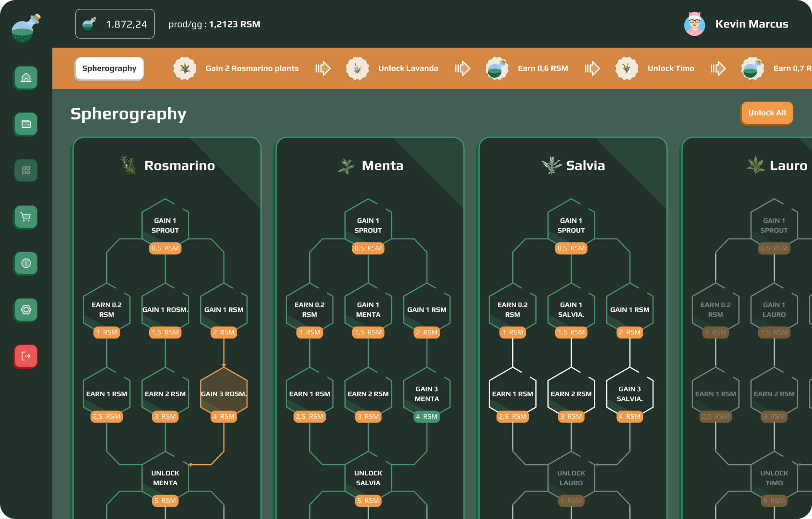Click the 1.872,24 balance box

(115, 24)
